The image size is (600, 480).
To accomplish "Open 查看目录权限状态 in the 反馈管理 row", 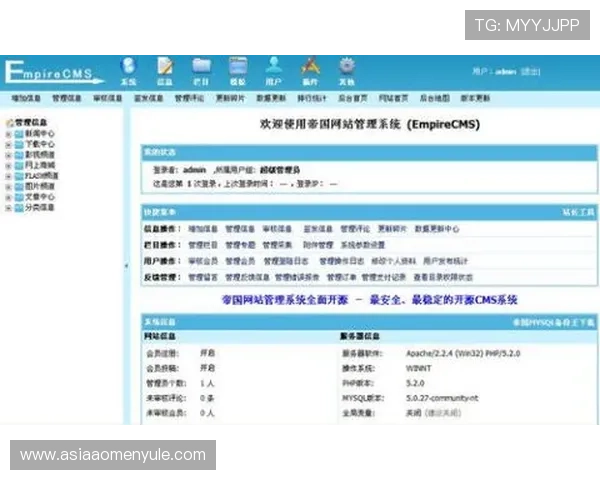I will point(443,277).
